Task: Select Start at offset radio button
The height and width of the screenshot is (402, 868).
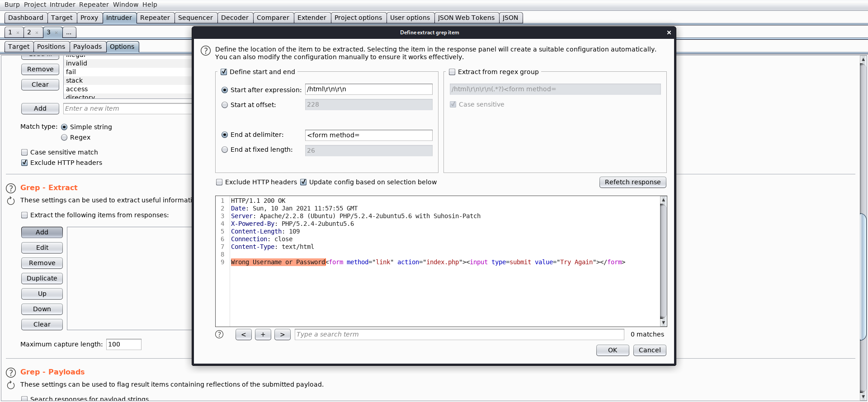Action: coord(225,105)
